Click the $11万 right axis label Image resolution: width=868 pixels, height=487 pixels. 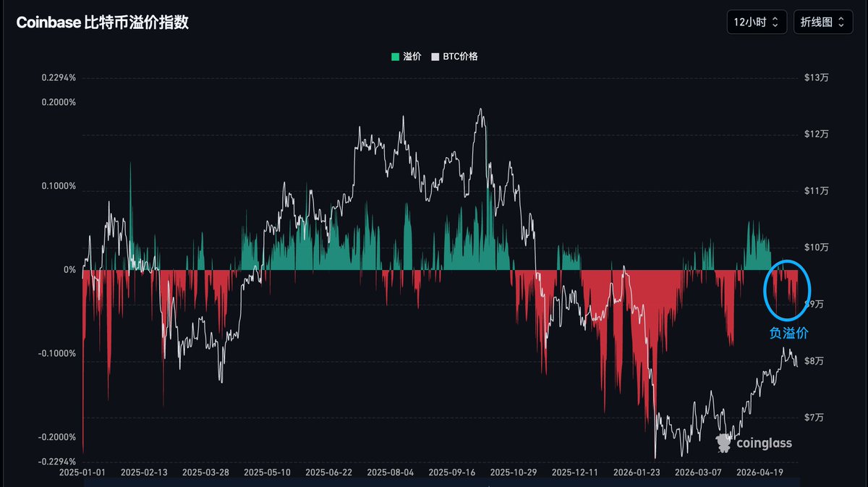coord(816,191)
